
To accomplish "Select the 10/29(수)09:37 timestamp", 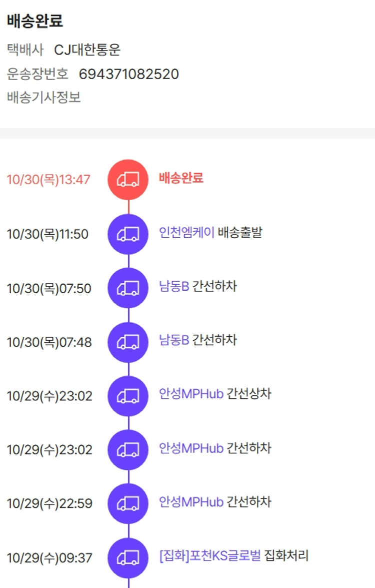I will tap(49, 557).
